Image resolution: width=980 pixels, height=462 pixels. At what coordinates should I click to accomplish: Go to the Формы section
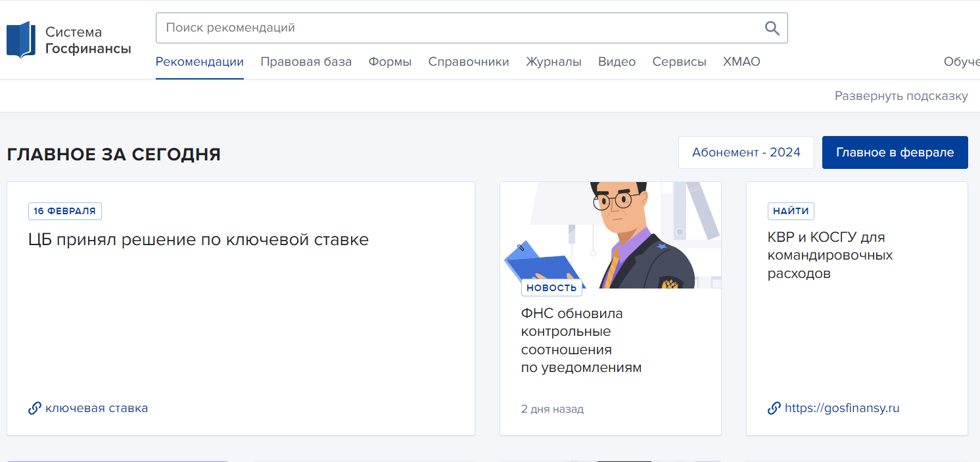pos(390,62)
